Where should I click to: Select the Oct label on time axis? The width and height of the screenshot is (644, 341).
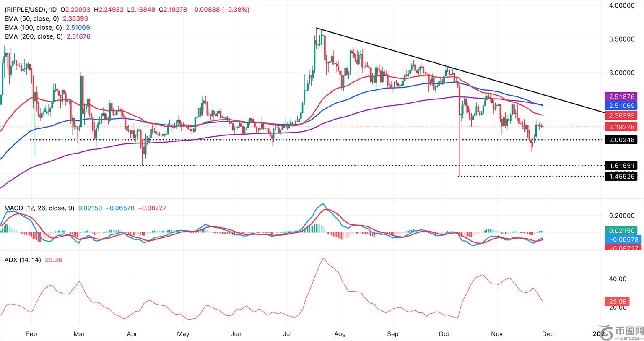point(444,334)
